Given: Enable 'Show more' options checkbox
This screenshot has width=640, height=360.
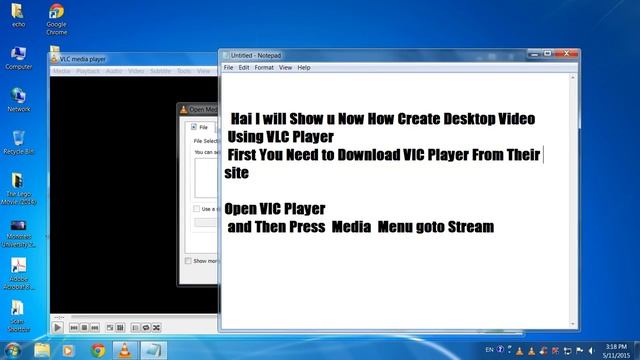Looking at the screenshot, I should [188, 261].
